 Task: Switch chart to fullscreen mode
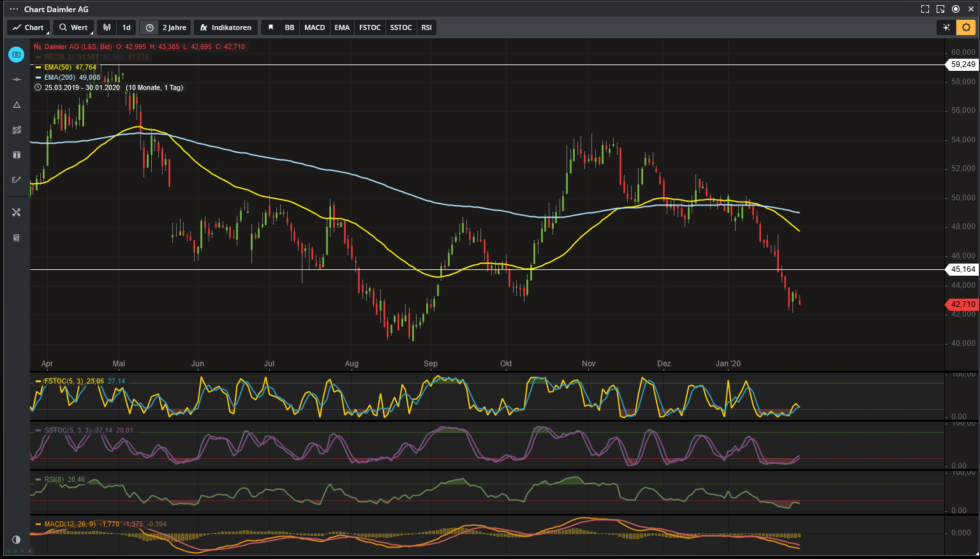(925, 9)
